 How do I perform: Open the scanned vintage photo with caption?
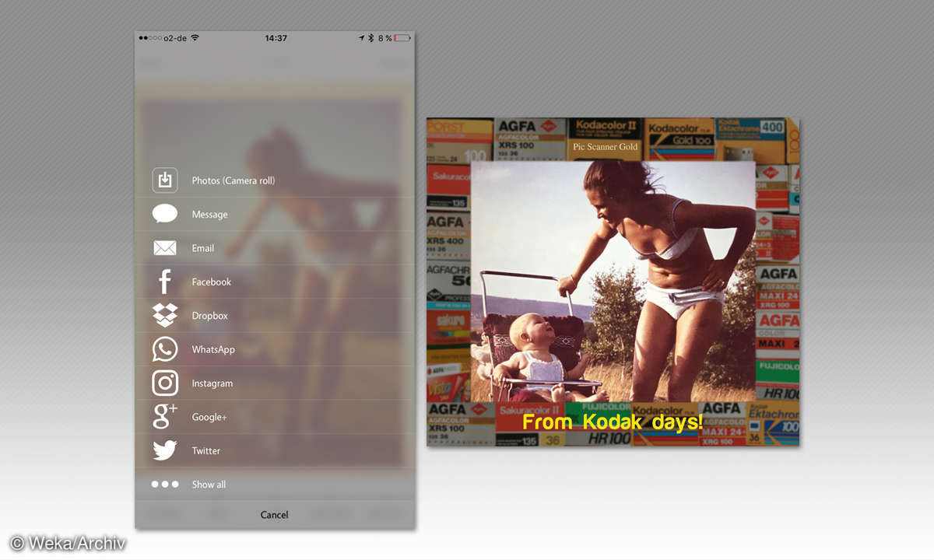pos(613,282)
